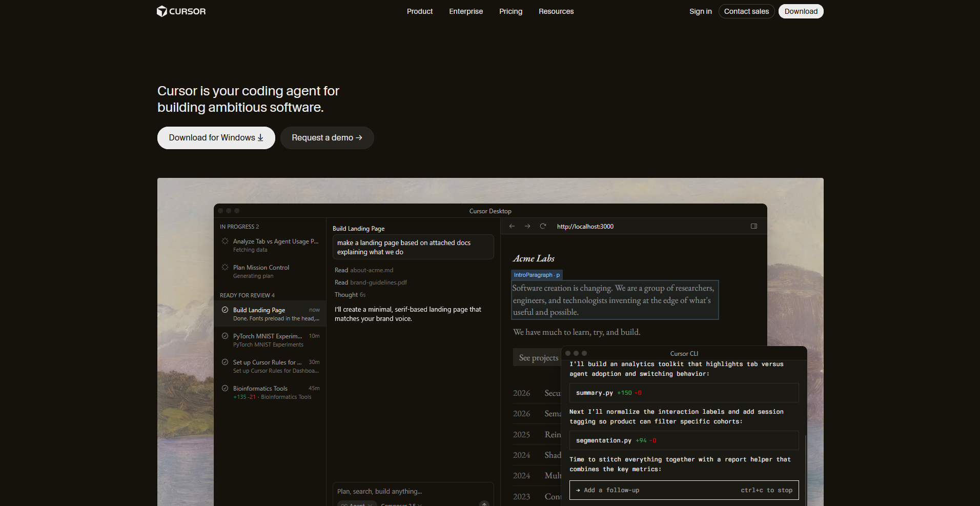This screenshot has height=506, width=980.
Task: Open the Build Landing Page review item
Action: tap(270, 314)
